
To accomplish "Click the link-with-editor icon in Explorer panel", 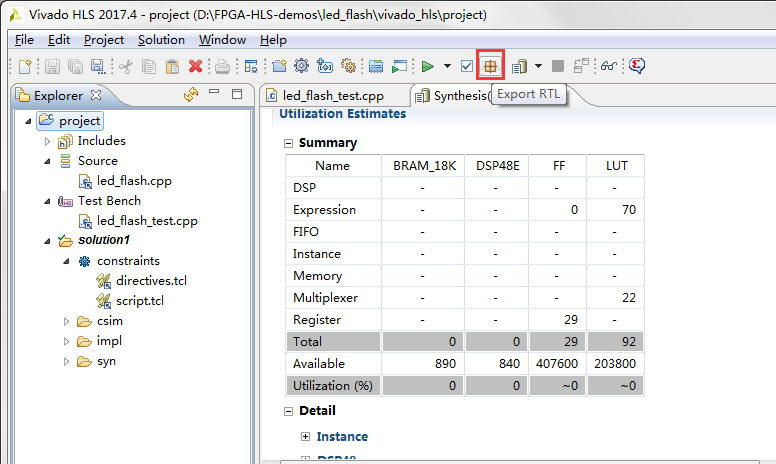I will (x=191, y=95).
